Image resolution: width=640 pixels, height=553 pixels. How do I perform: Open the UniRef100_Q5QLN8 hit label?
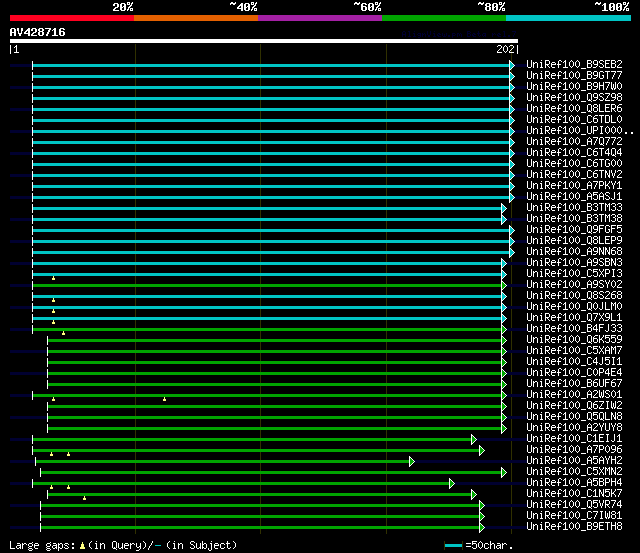click(x=574, y=417)
